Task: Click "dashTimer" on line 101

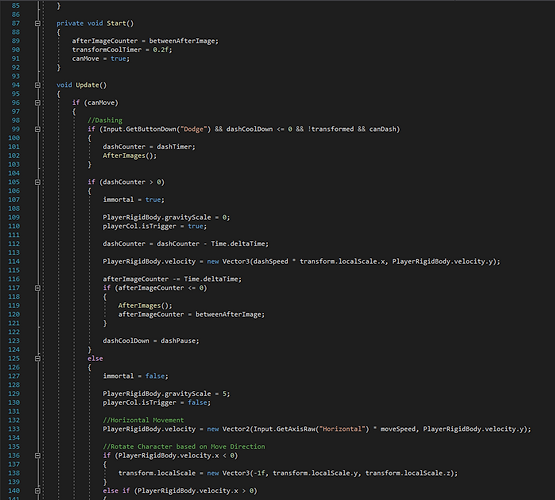Action: tap(174, 146)
